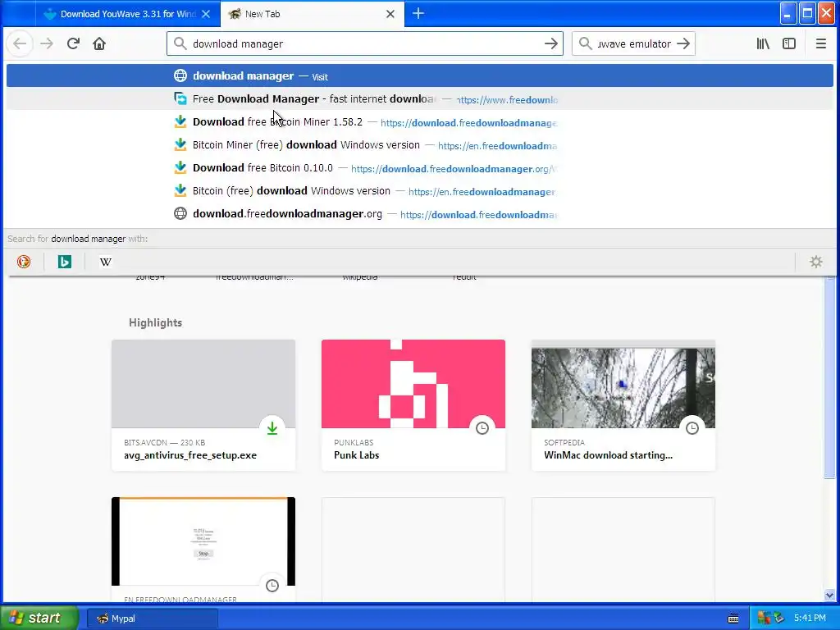Go back using the back arrow button
The height and width of the screenshot is (630, 840).
tap(20, 44)
